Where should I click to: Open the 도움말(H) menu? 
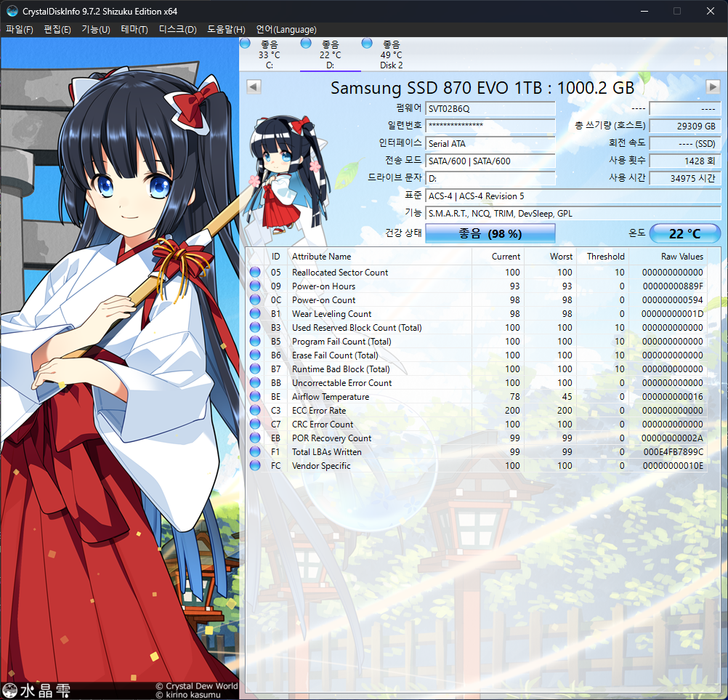tap(226, 30)
